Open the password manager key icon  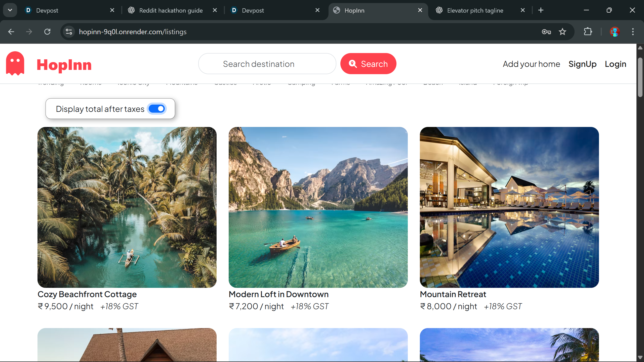click(546, 32)
